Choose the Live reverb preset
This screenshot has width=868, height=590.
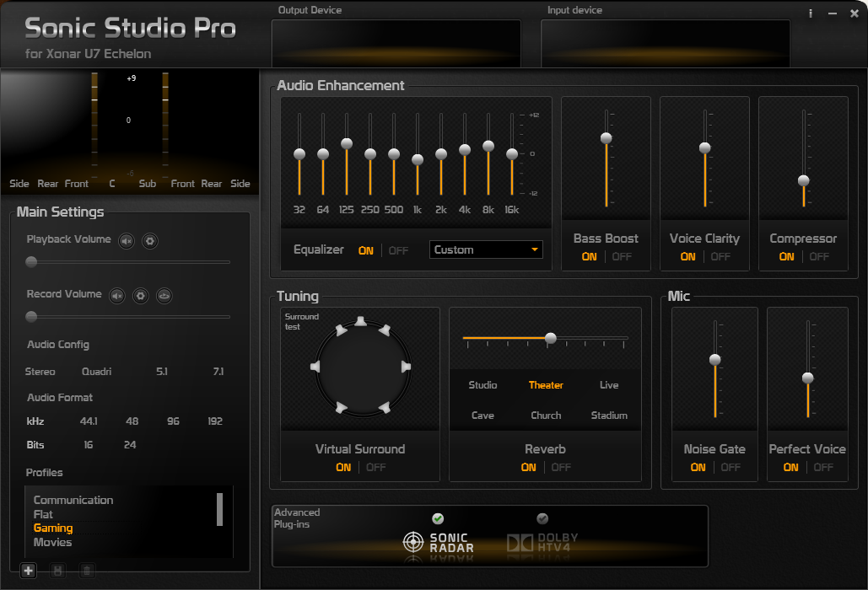tap(609, 385)
